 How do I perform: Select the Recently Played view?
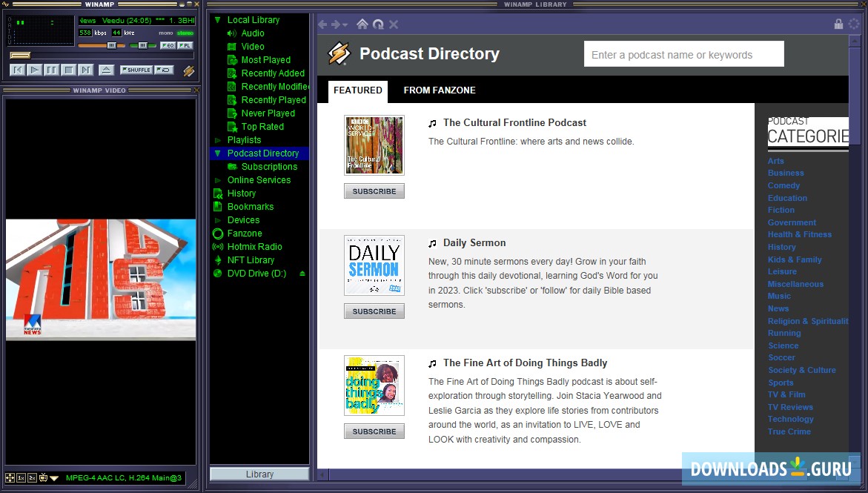[x=274, y=99]
